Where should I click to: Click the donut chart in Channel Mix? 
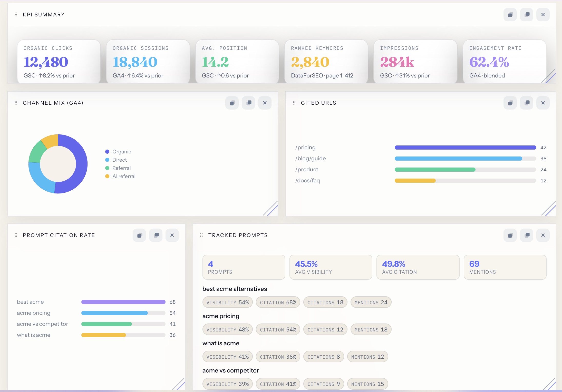[58, 164]
